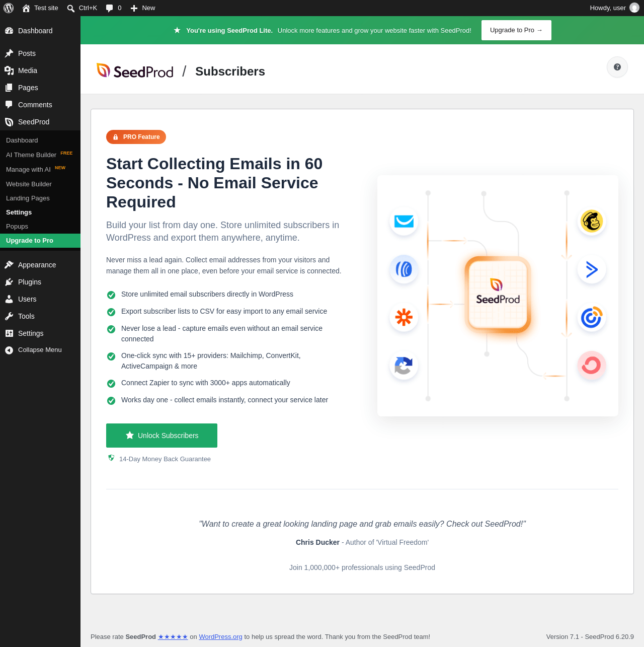Image resolution: width=644 pixels, height=647 pixels.
Task: Open Ctrl+K search in admin bar
Action: click(x=82, y=8)
